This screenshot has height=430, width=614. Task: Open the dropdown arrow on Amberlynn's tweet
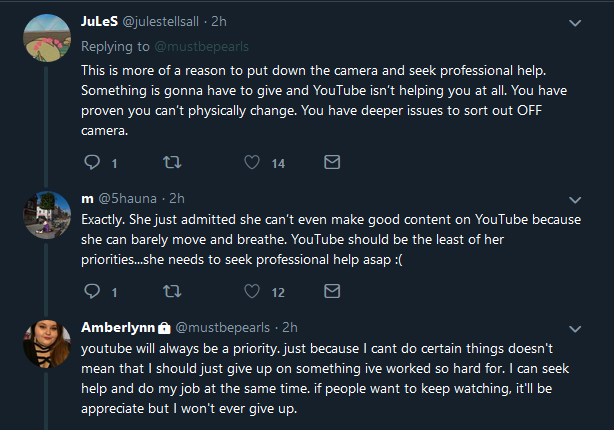tap(575, 329)
